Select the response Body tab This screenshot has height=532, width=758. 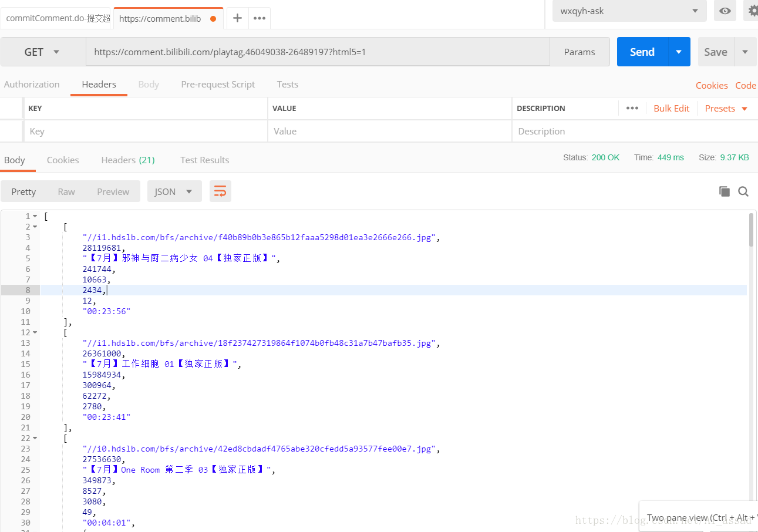(x=15, y=160)
